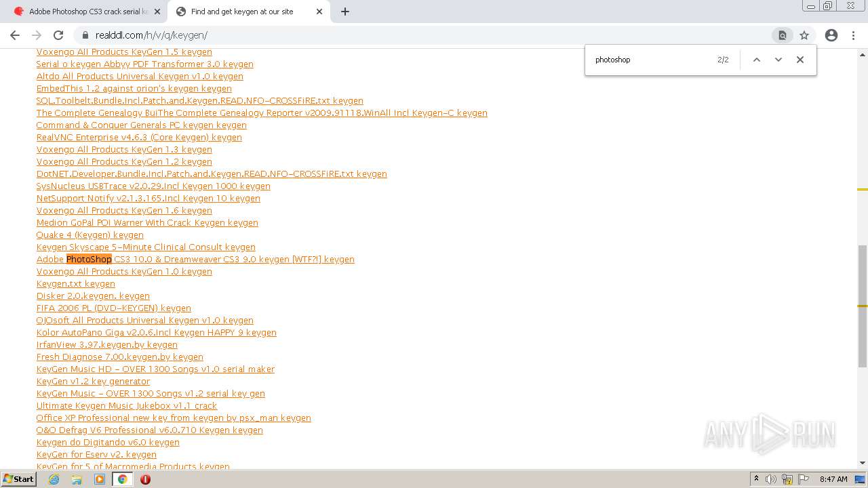Click the Action Center flag icon
Screen dimensions: 868x488
802,479
